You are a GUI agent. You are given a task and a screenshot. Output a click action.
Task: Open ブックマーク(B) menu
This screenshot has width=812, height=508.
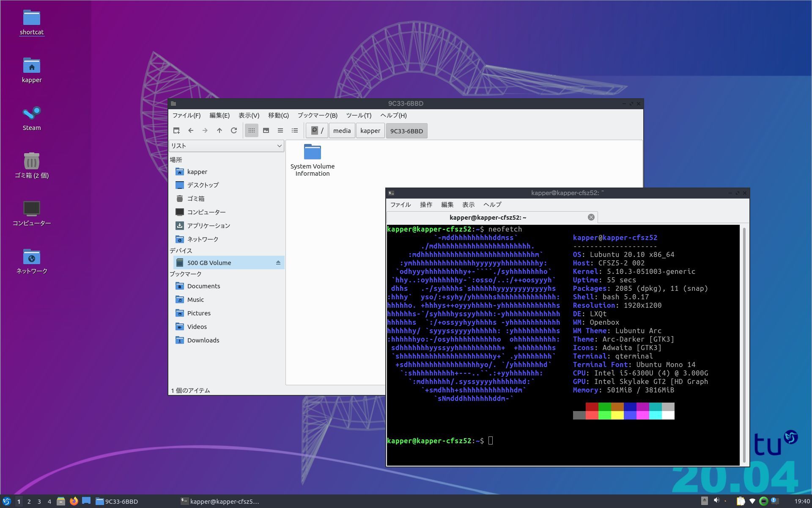(x=317, y=115)
